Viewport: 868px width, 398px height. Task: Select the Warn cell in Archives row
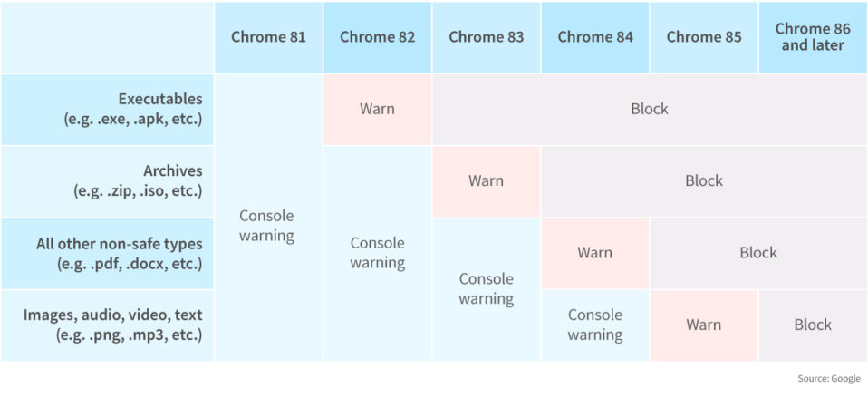(x=486, y=181)
